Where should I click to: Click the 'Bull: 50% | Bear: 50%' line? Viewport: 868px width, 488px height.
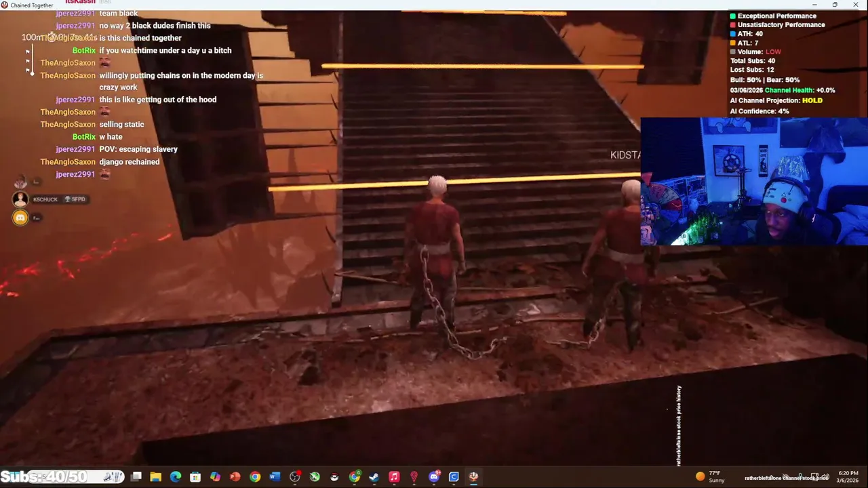764,80
